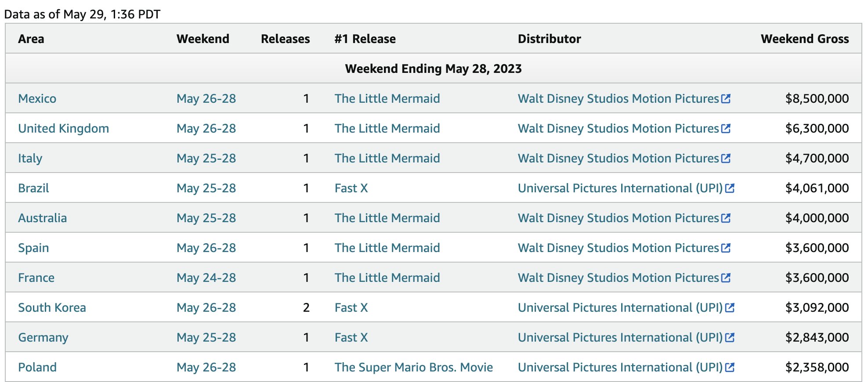Open The Little Mermaid in Spain row
Screen dimensions: 868x382
pyautogui.click(x=387, y=248)
